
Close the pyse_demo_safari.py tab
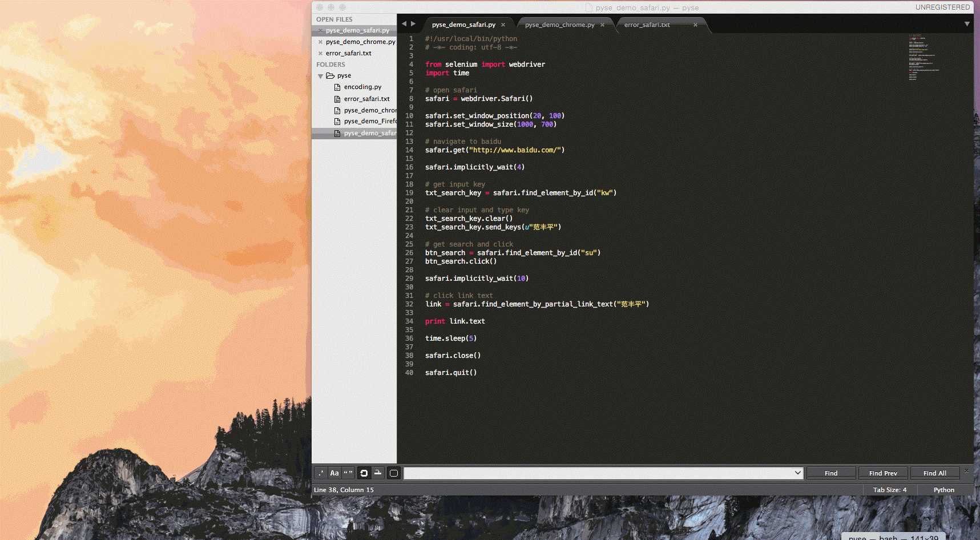tap(503, 25)
